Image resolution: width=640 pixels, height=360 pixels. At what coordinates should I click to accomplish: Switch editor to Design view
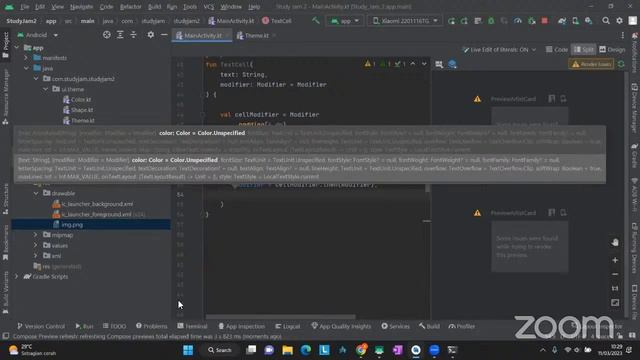point(612,49)
